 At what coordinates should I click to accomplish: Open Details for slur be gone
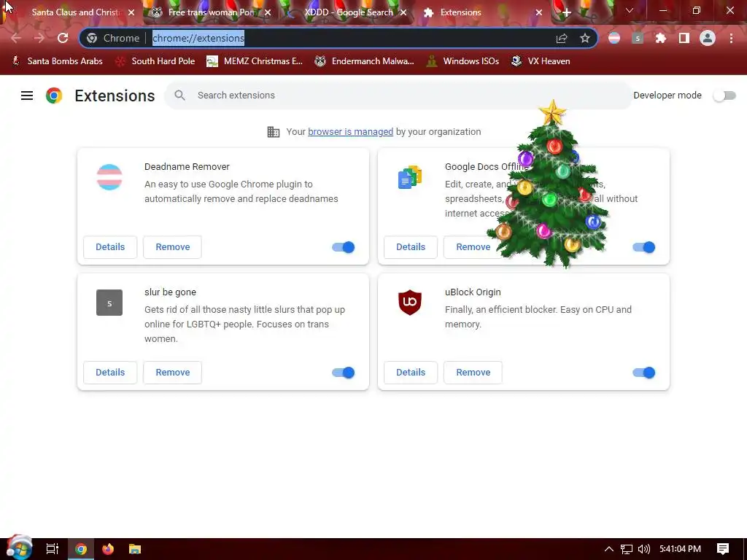(110, 373)
